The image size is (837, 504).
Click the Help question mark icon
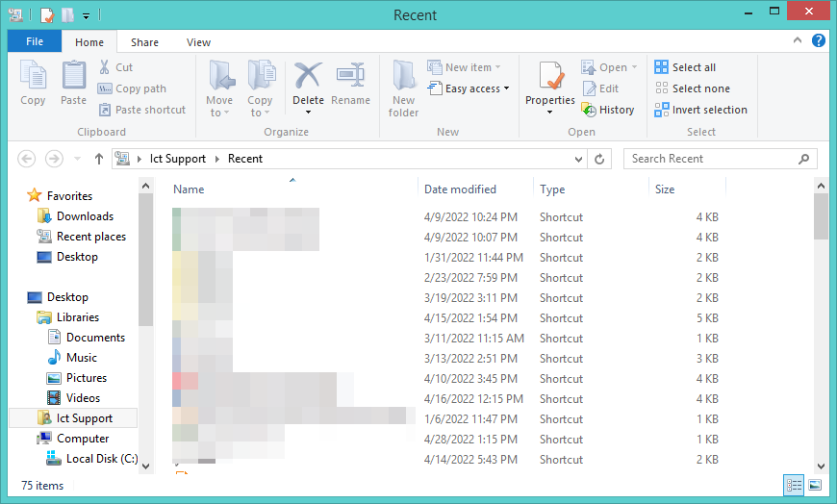tap(818, 41)
